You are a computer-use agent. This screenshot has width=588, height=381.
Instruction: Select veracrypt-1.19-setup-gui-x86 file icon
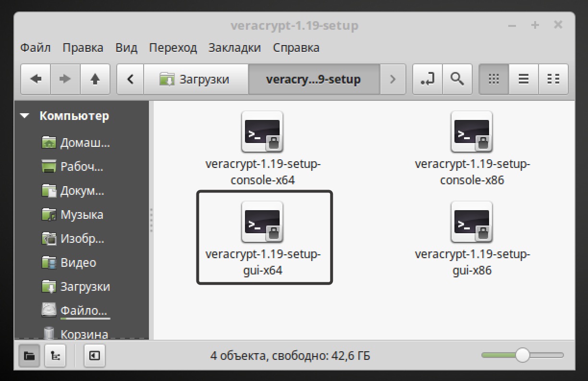[x=472, y=222]
